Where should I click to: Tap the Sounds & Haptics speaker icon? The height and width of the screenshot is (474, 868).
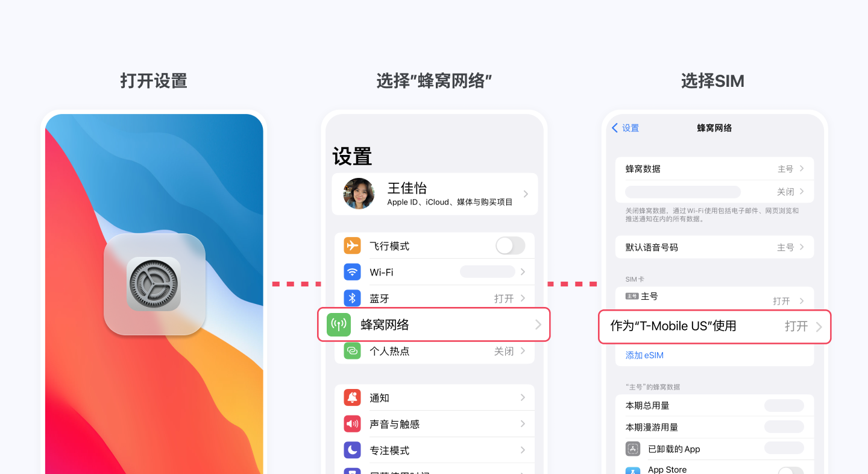[x=352, y=424]
